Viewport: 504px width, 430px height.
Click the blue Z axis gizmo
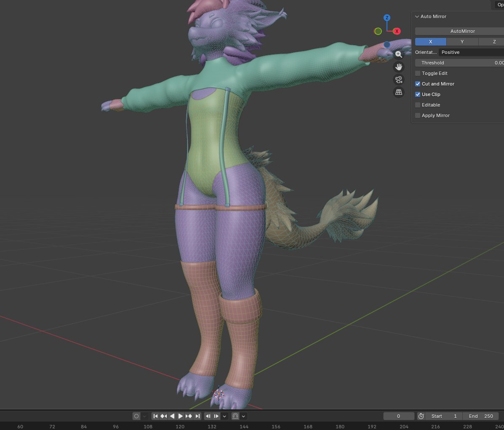tap(387, 18)
